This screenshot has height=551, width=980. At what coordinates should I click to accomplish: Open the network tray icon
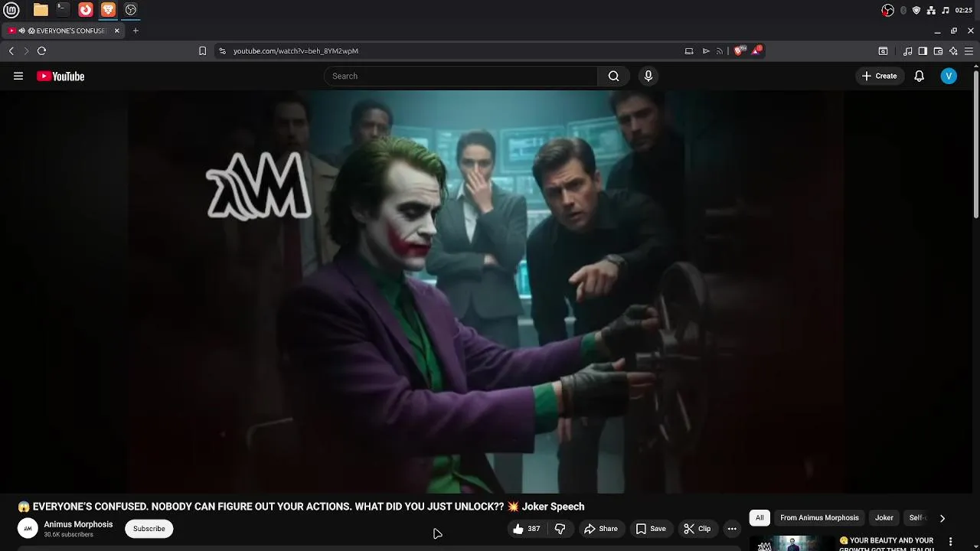931,10
